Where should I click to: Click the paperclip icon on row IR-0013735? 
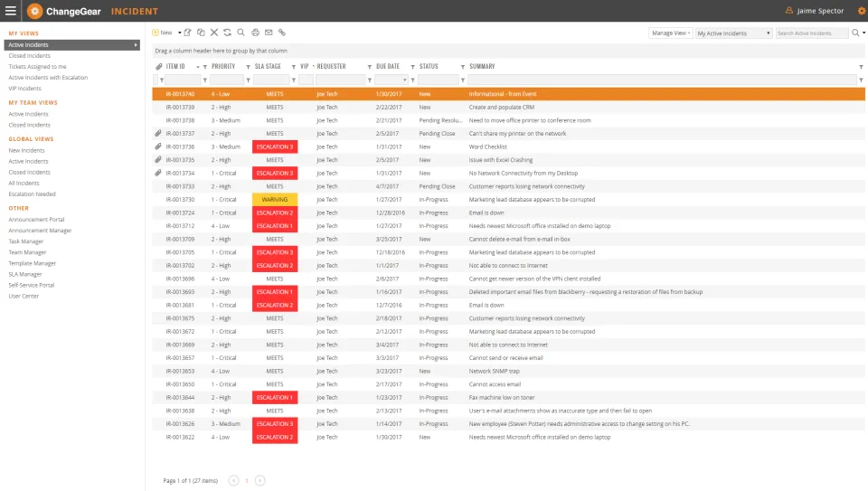click(x=157, y=160)
